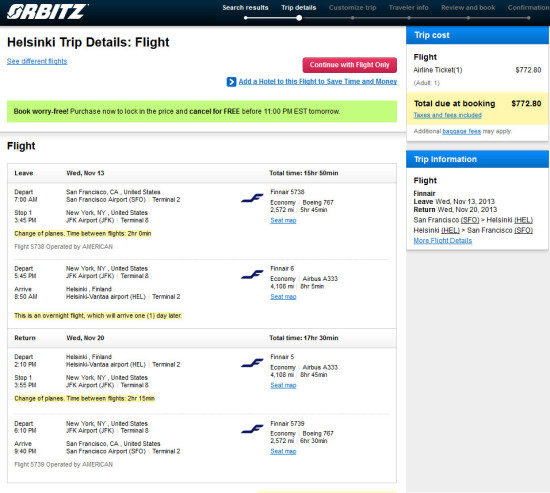
Task: Open See different flights link
Action: [x=37, y=61]
